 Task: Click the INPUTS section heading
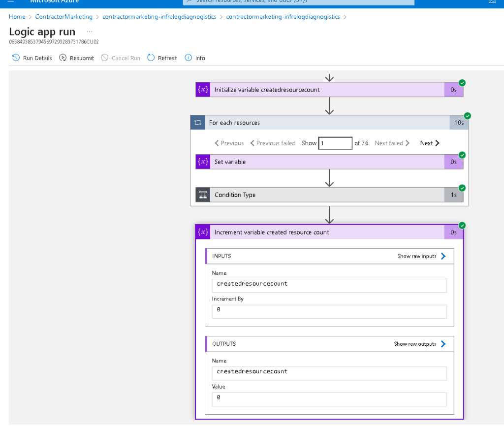tap(221, 256)
